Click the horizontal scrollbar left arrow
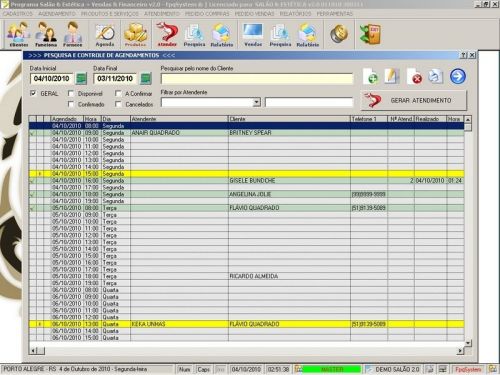 click(33, 350)
